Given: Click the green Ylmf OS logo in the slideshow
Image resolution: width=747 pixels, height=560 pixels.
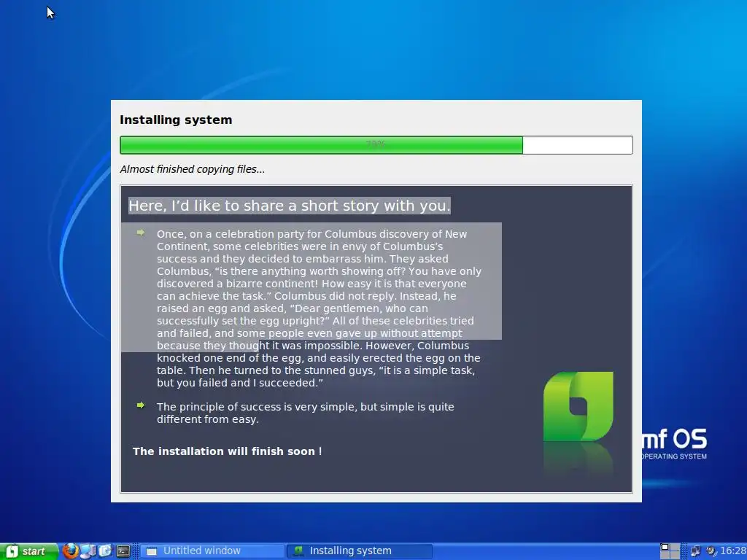Looking at the screenshot, I should point(578,407).
